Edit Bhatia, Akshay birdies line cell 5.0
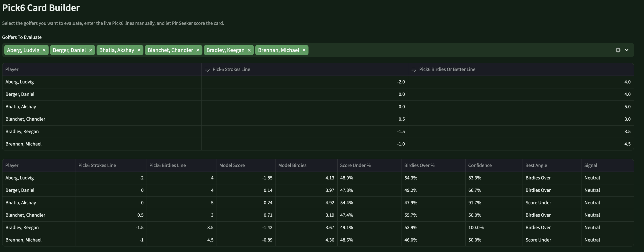The image size is (644, 252). pos(521,107)
